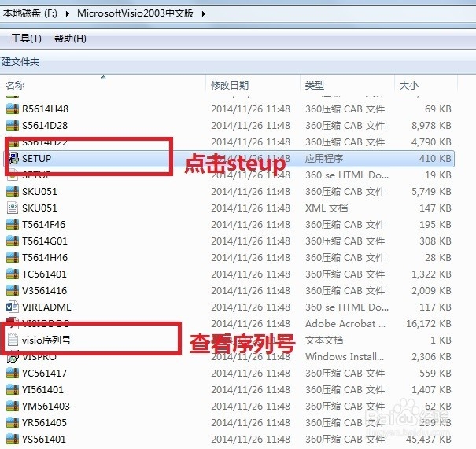Image resolution: width=476 pixels, height=449 pixels.
Task: Select the file name V3561416
Action: (x=44, y=290)
